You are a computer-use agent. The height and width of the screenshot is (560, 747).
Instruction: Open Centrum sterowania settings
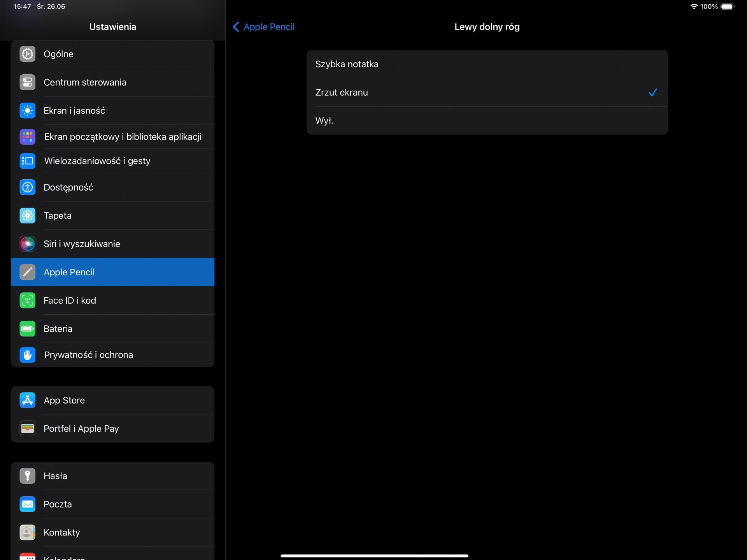pos(113,82)
